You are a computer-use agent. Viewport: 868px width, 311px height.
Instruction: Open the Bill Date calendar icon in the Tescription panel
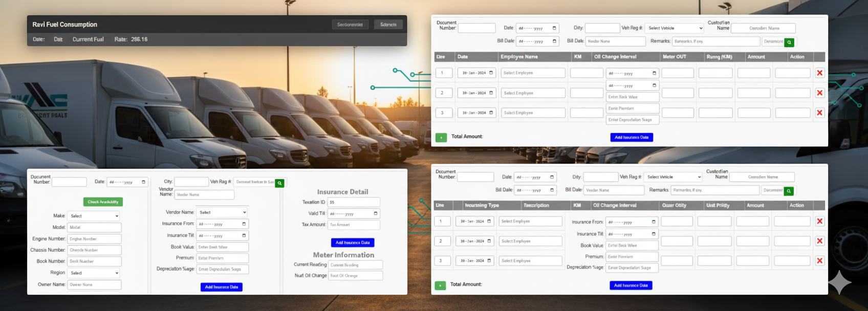point(552,190)
